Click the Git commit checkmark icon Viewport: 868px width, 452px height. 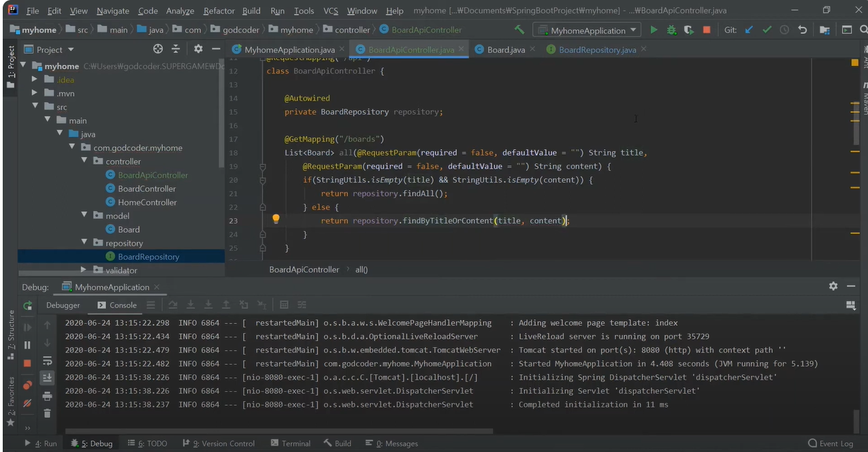coord(767,30)
